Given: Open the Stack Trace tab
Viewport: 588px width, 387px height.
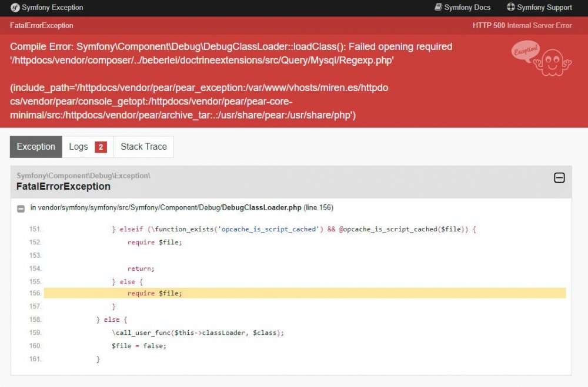Looking at the screenshot, I should 143,146.
